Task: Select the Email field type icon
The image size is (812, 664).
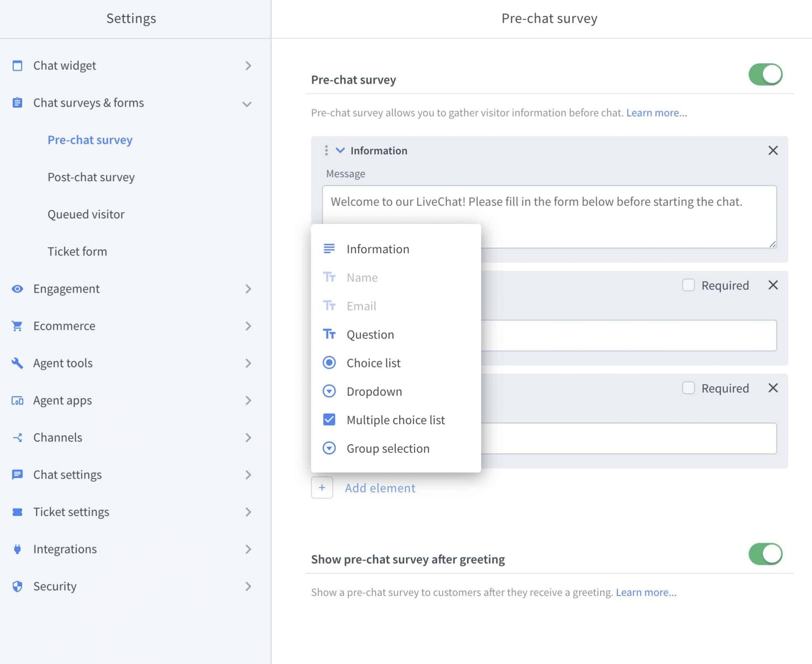Action: click(x=329, y=305)
